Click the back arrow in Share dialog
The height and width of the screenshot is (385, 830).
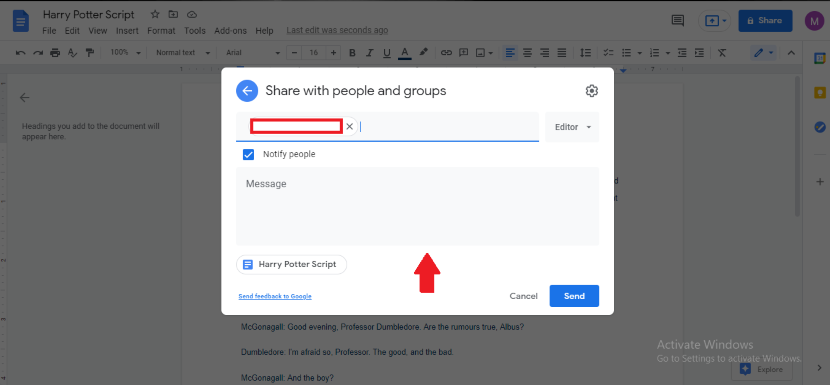[247, 91]
